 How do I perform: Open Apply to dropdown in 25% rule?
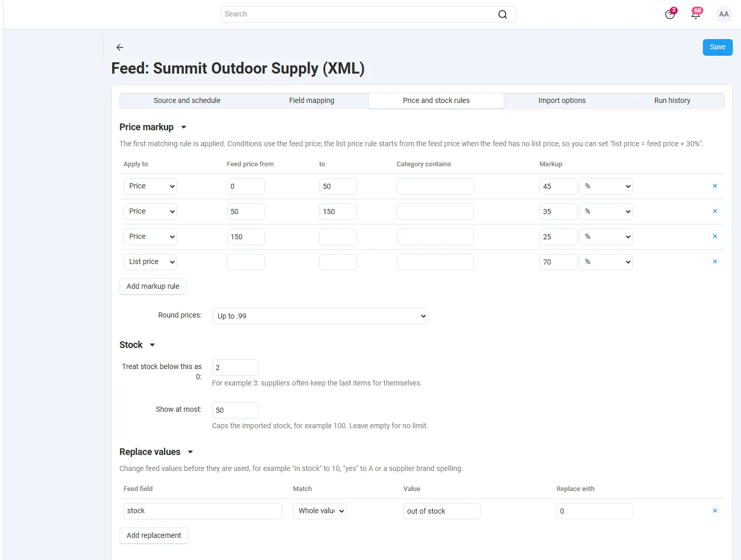[150, 237]
